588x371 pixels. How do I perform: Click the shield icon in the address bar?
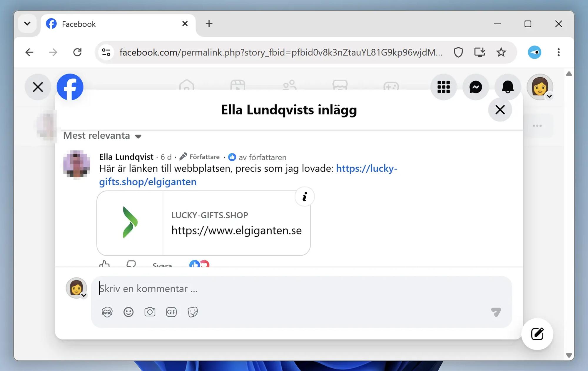pyautogui.click(x=458, y=52)
